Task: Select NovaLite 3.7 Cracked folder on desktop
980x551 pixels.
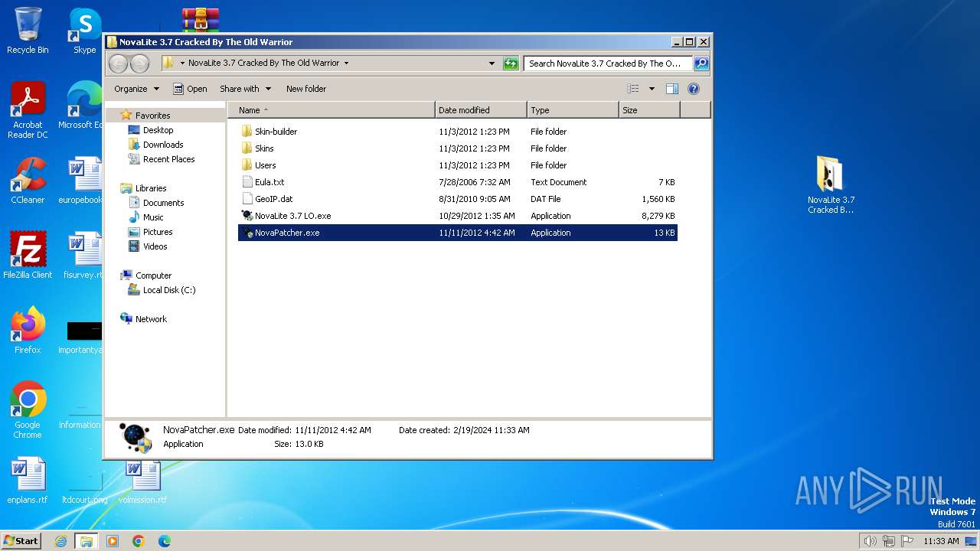Action: 831,184
